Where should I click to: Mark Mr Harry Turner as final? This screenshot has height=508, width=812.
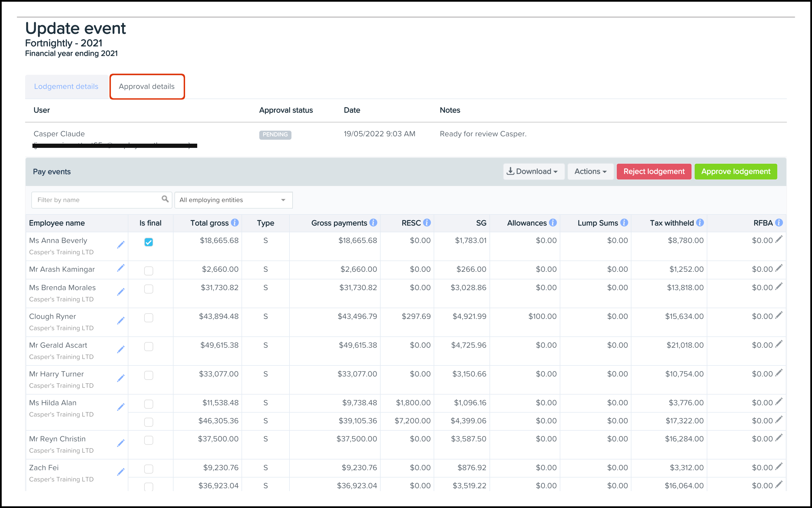coord(148,375)
